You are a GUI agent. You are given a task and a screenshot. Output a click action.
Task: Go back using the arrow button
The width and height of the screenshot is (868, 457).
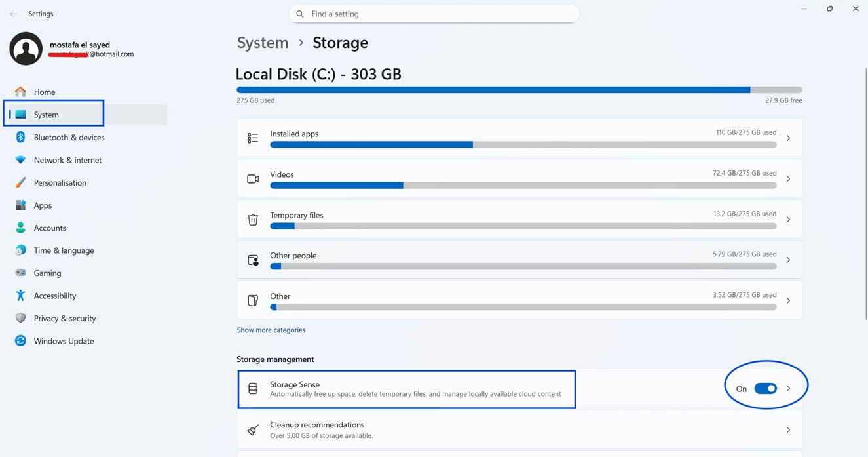13,13
